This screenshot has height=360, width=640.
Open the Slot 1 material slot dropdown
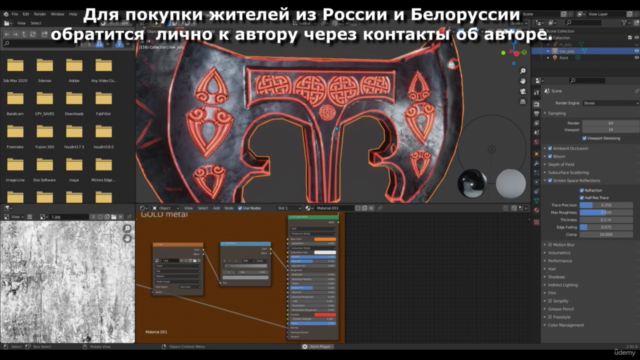289,208
